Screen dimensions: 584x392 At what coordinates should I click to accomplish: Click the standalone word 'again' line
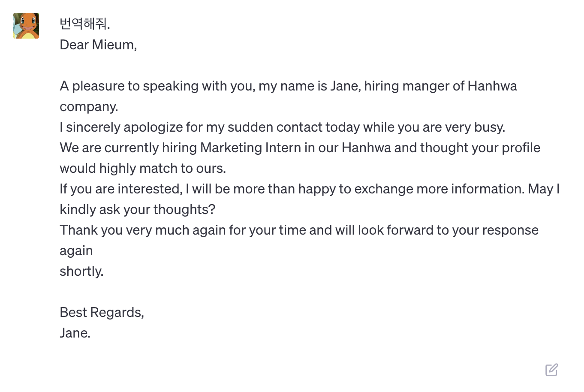76,250
